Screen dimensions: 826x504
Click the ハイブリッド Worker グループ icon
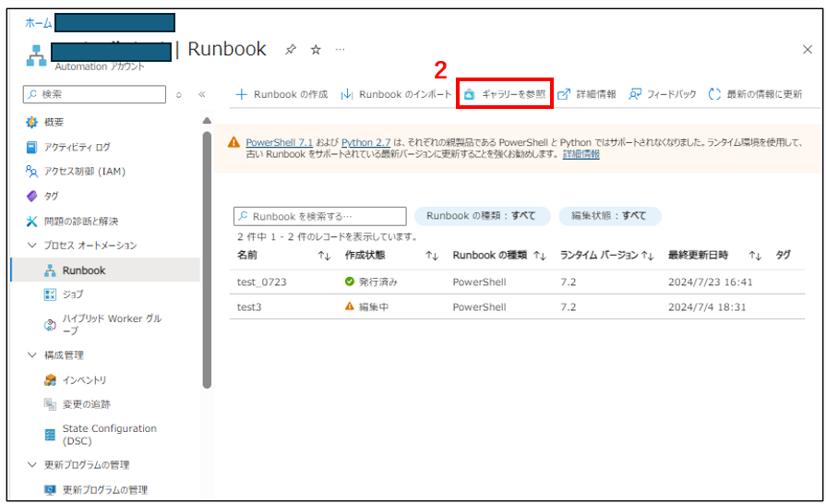[50, 325]
